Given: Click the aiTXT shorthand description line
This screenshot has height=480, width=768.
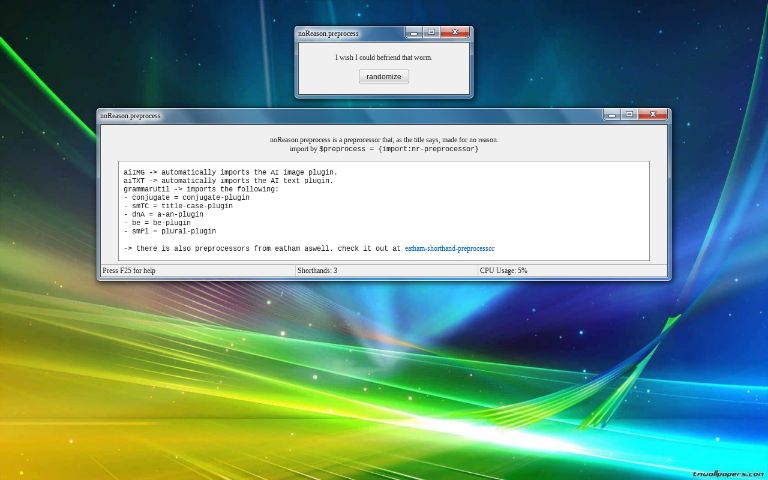Looking at the screenshot, I should click(x=228, y=181).
